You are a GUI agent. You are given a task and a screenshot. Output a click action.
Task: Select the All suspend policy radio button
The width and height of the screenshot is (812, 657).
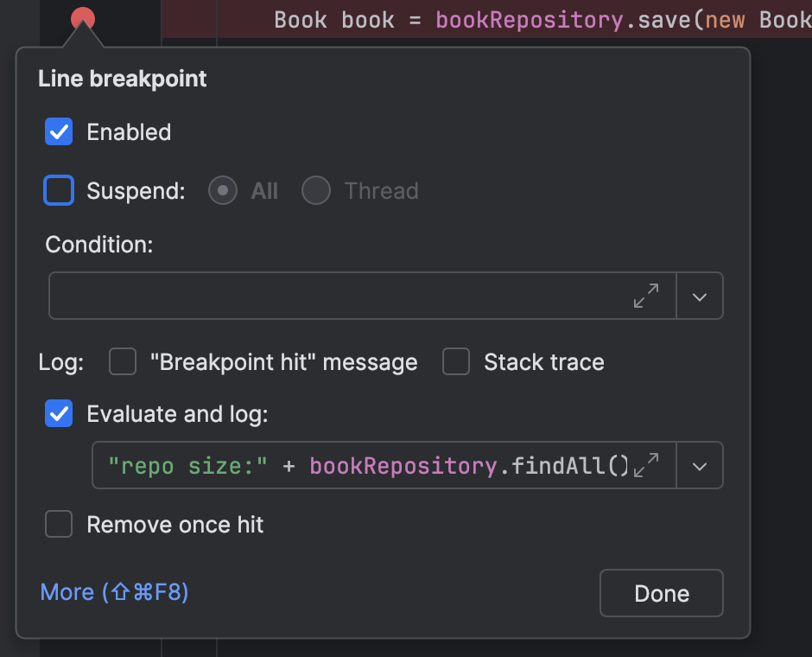(222, 190)
